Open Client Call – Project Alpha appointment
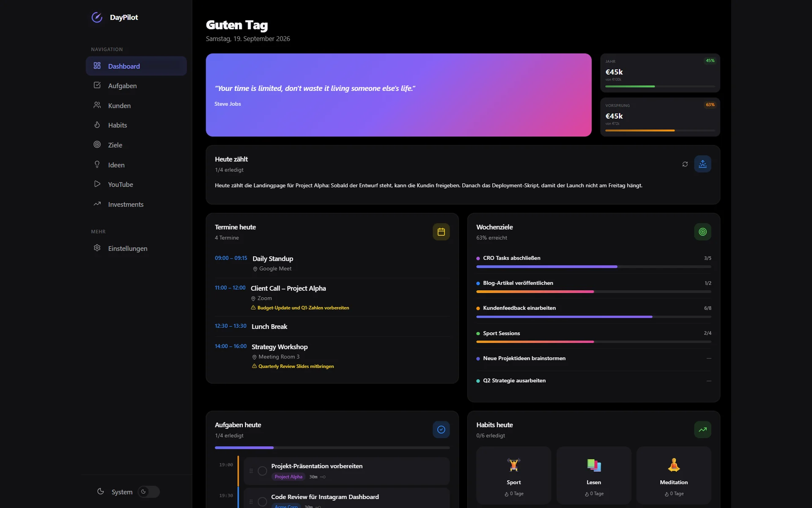Image resolution: width=812 pixels, height=508 pixels. click(332, 298)
